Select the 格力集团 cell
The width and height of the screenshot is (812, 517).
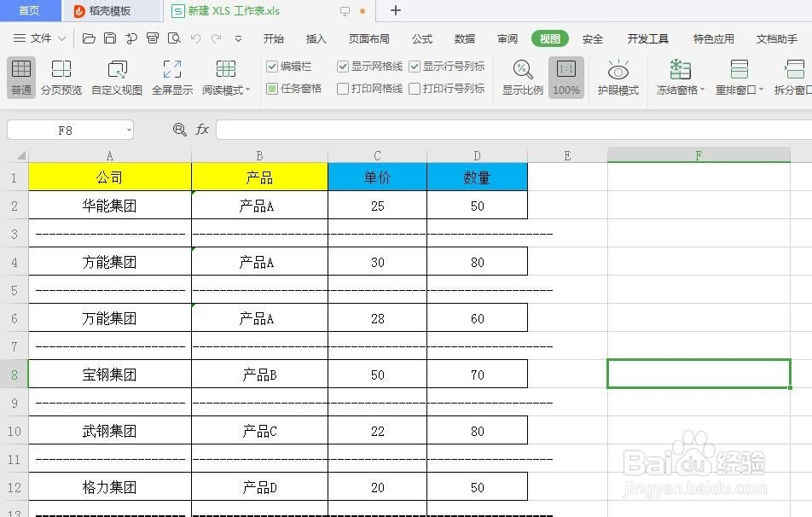pyautogui.click(x=110, y=487)
